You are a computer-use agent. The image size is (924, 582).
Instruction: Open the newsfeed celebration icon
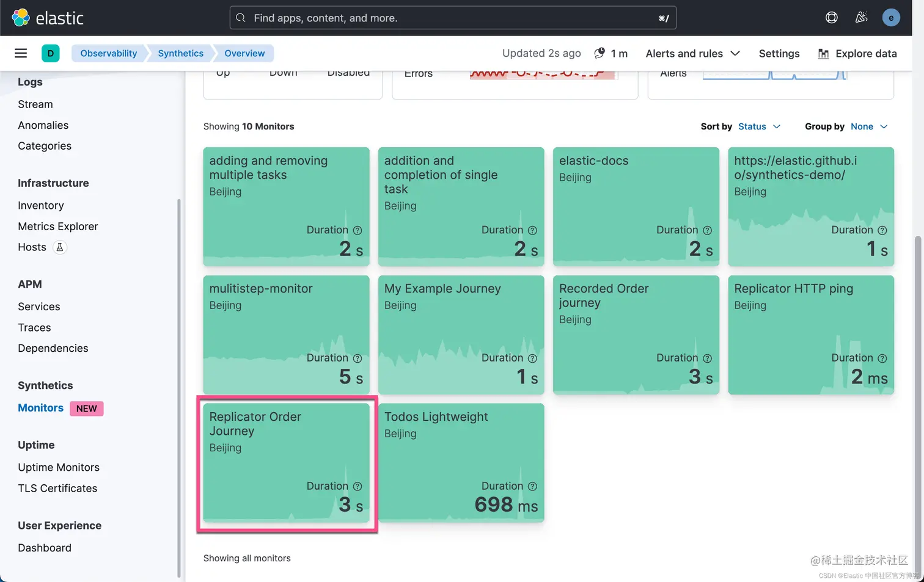(x=861, y=18)
